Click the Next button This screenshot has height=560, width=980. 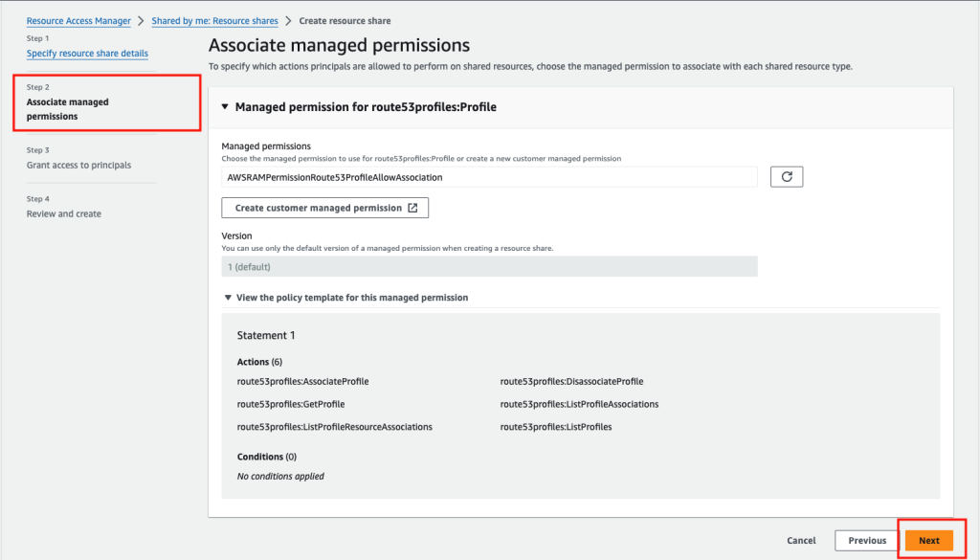(x=928, y=540)
